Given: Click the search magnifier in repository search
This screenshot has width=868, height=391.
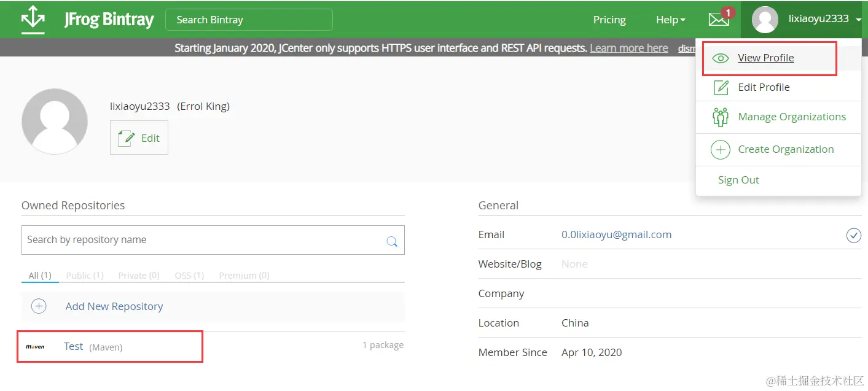Looking at the screenshot, I should pyautogui.click(x=391, y=241).
